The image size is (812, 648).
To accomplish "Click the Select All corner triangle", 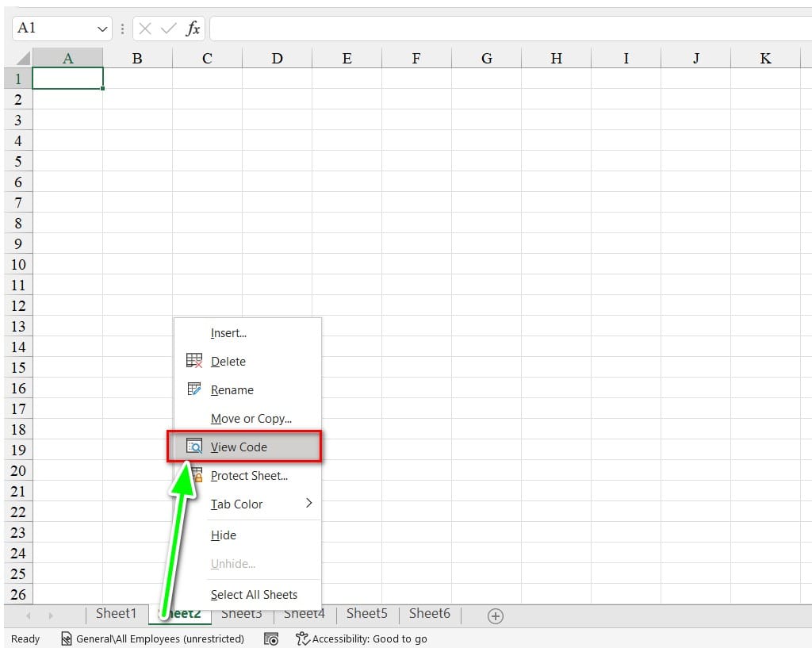I will [x=22, y=59].
